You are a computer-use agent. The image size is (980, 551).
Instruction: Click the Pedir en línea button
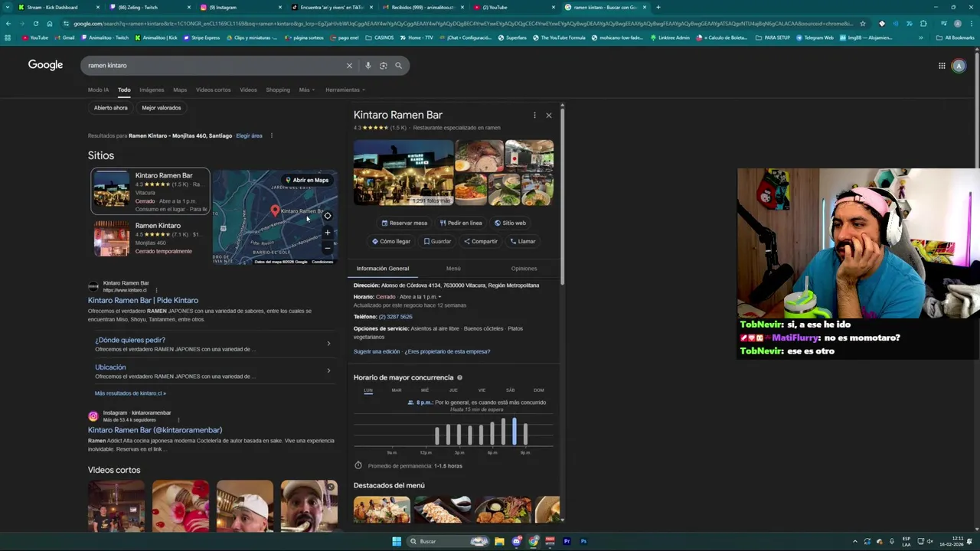coord(461,223)
